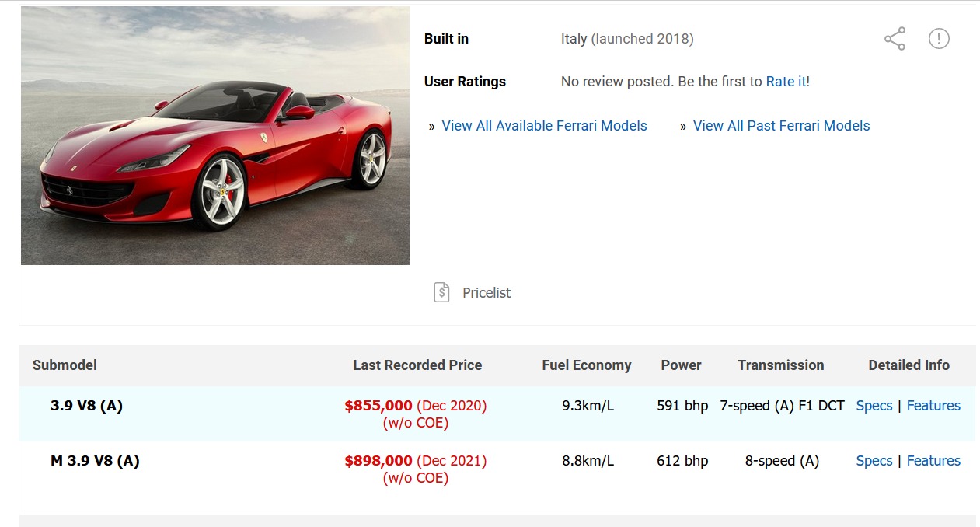Click the Fuel Economy column header
The height and width of the screenshot is (527, 980).
[x=587, y=365]
